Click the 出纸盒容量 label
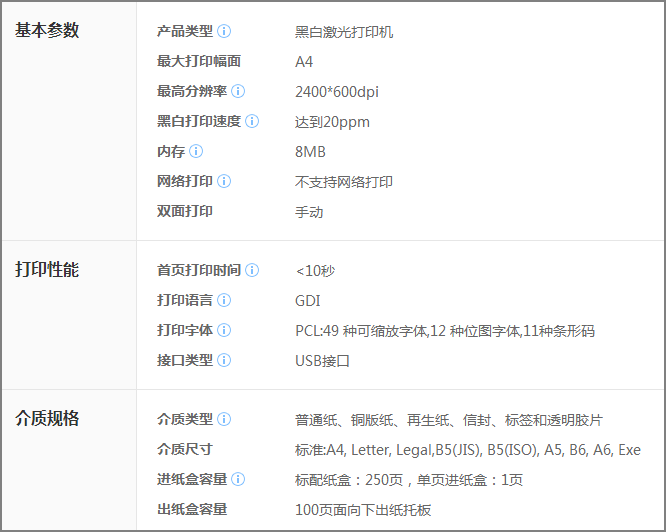The height and width of the screenshot is (532, 666). (x=192, y=509)
